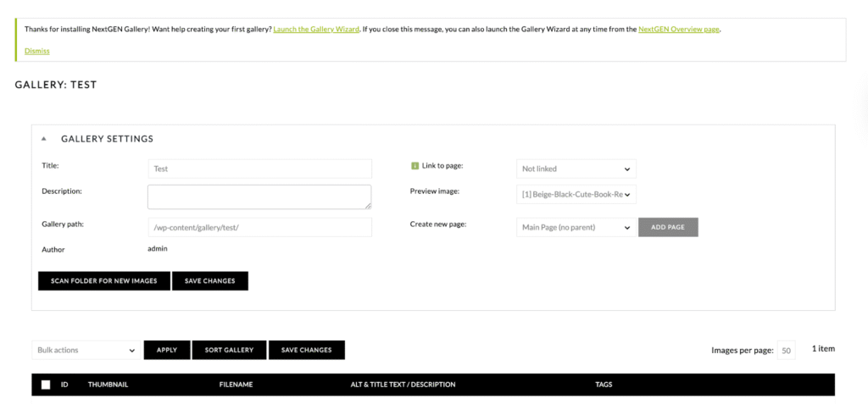Open the Link to page dropdown

click(576, 169)
